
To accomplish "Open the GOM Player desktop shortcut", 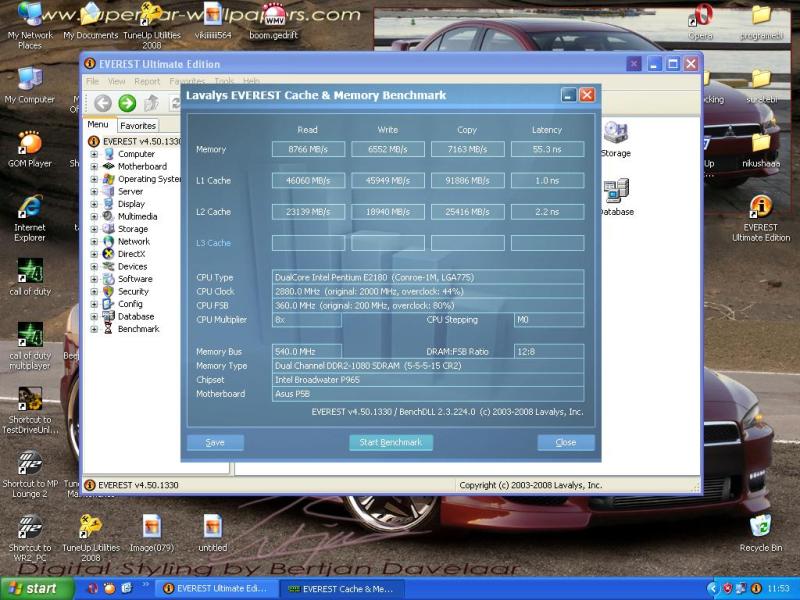I will point(30,143).
